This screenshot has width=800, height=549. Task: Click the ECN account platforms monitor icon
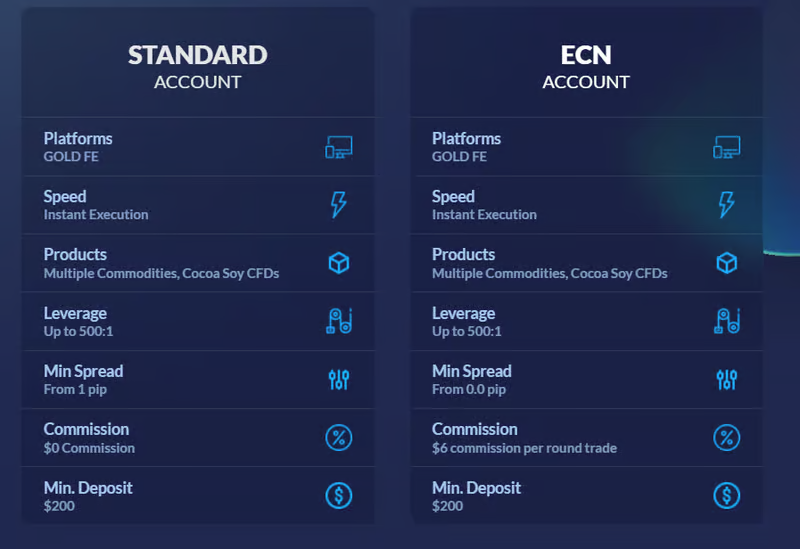[727, 147]
